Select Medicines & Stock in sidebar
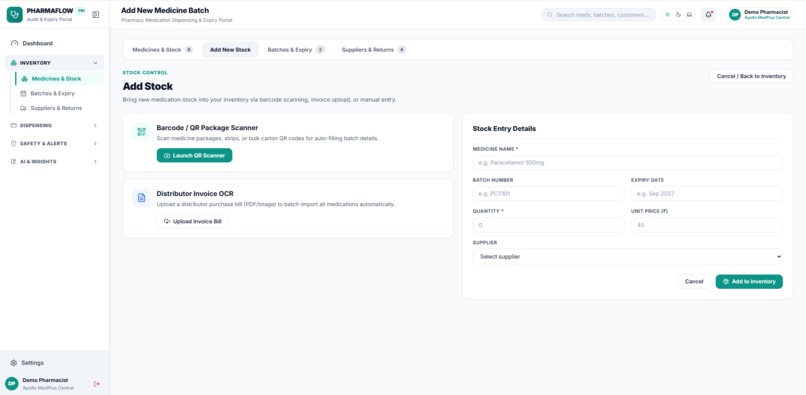The height and width of the screenshot is (395, 806). 59,79
